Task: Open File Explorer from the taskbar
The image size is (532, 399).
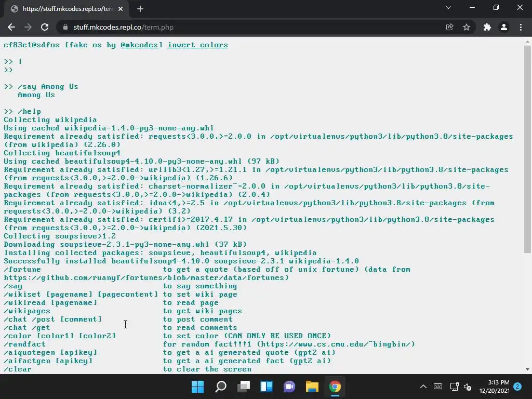Action: 312,387
